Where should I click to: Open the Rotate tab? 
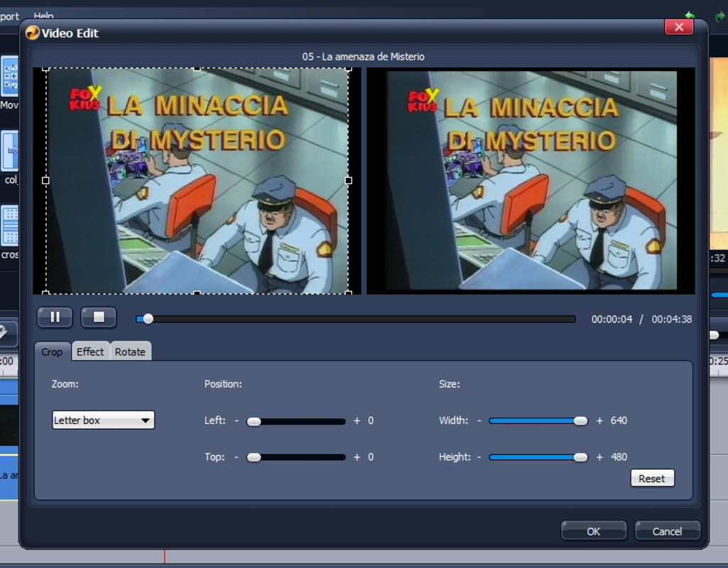pyautogui.click(x=131, y=351)
